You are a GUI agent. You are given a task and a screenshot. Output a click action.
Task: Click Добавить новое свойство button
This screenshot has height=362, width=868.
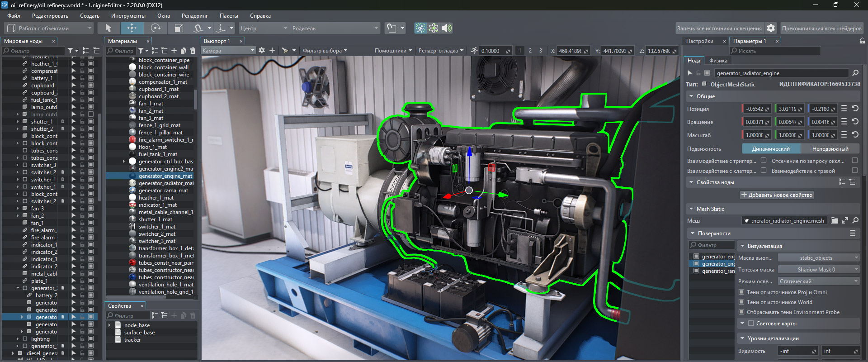coord(777,195)
